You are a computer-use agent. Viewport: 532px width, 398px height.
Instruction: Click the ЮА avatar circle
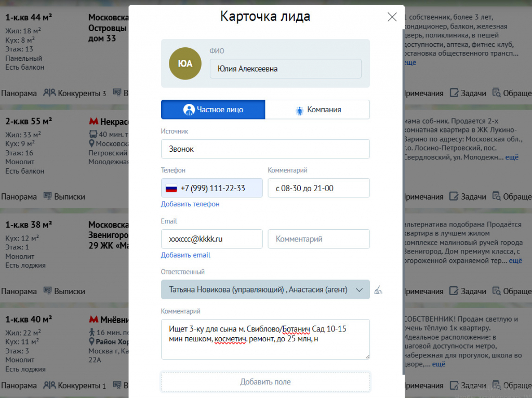185,63
